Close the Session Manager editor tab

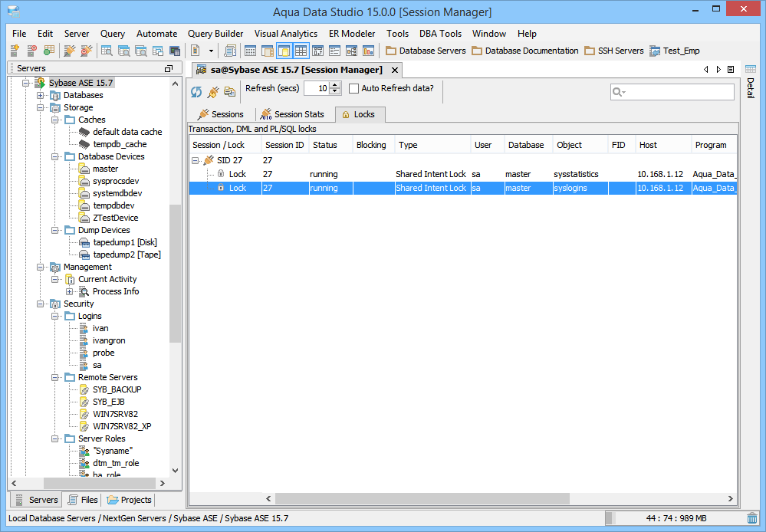tap(395, 71)
